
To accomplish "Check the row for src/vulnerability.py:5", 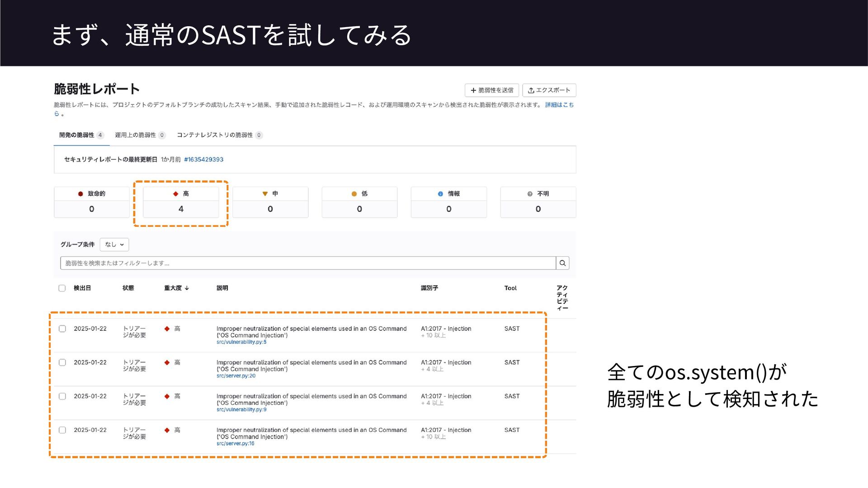I will coord(62,329).
